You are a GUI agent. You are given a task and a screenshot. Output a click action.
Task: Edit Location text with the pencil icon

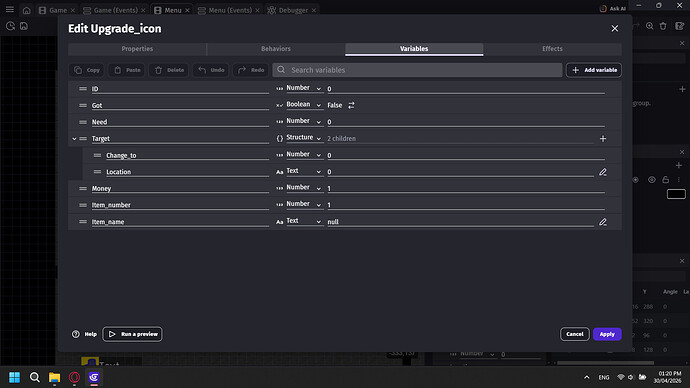[603, 172]
